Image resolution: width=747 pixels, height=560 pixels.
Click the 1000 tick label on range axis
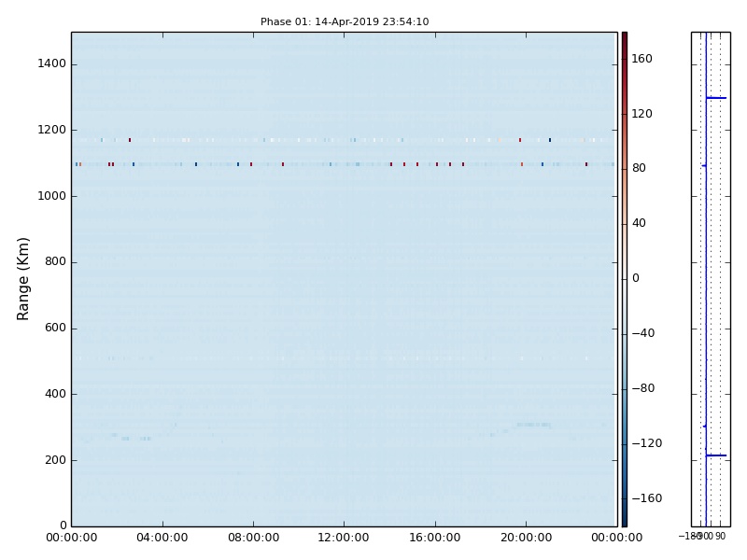pos(52,196)
